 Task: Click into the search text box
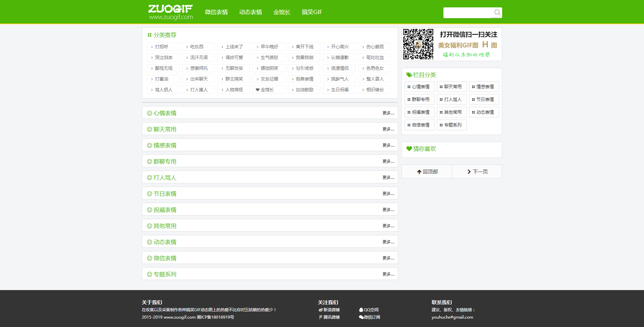(468, 13)
